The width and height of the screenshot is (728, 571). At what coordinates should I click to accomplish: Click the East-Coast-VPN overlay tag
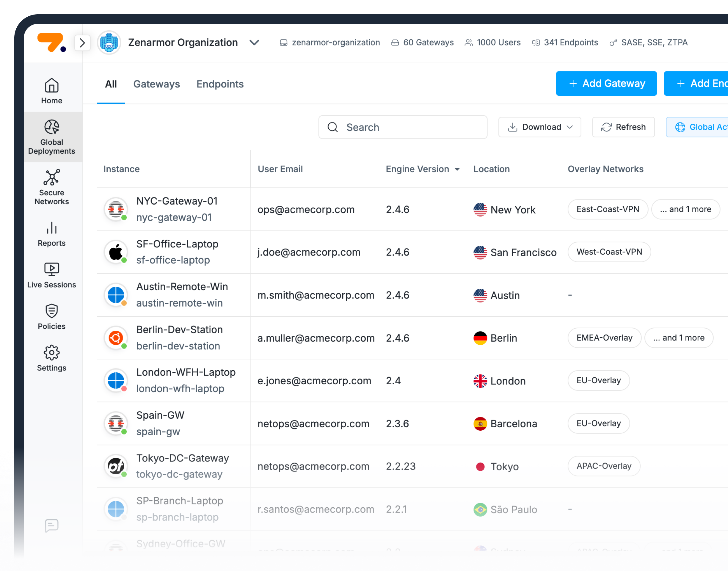pyautogui.click(x=607, y=209)
